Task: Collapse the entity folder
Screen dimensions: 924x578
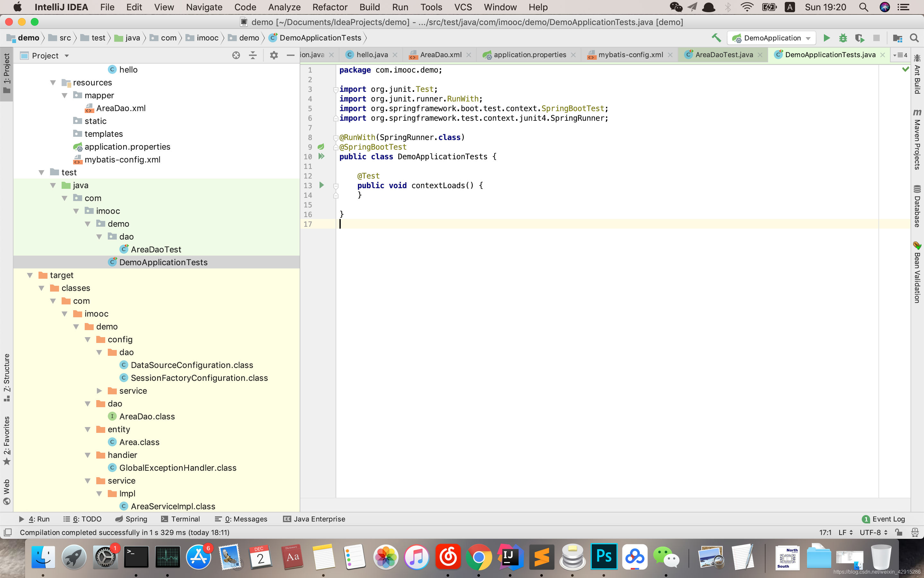Action: pyautogui.click(x=88, y=429)
